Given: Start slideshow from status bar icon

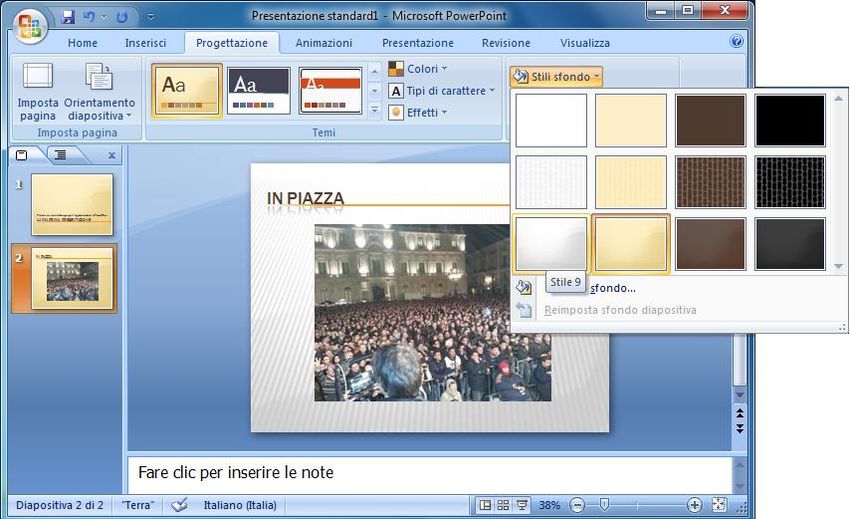Looking at the screenshot, I should point(522,505).
